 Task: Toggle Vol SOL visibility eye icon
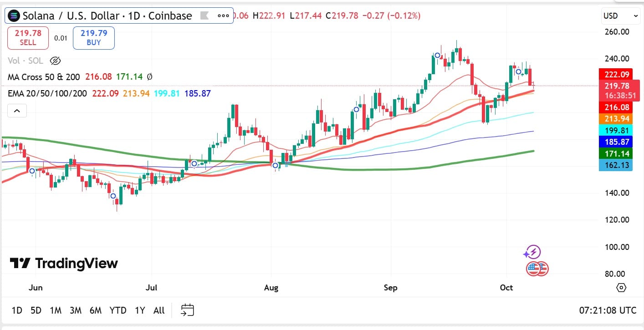click(x=55, y=61)
